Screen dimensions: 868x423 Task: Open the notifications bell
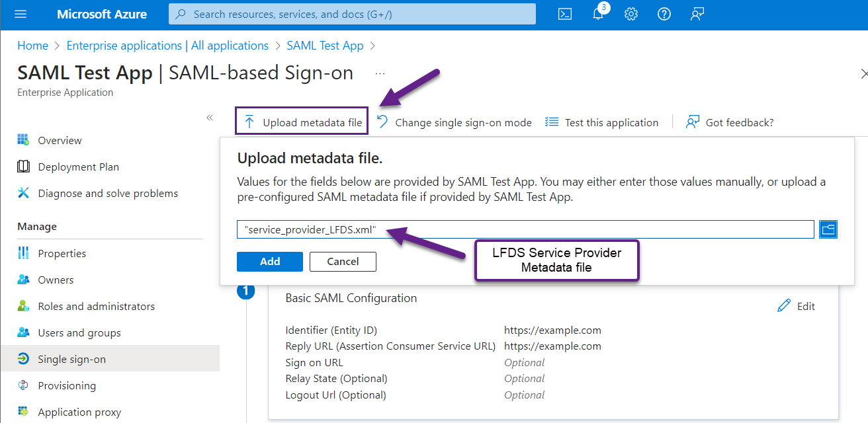(599, 14)
